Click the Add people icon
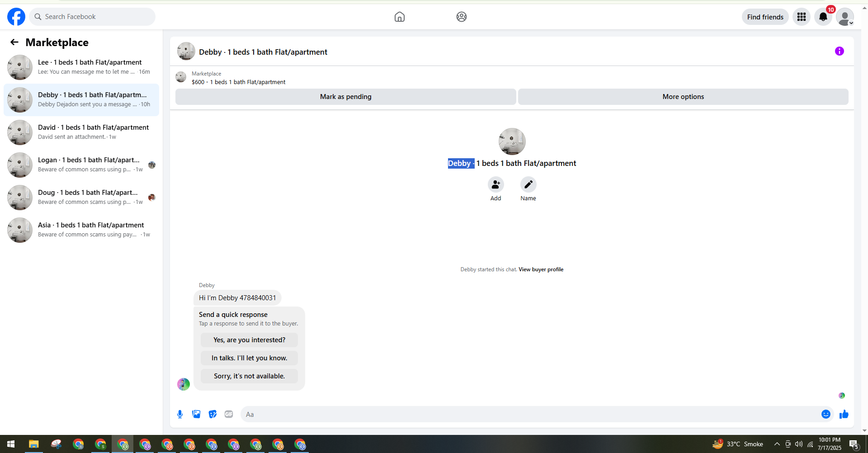 point(496,184)
